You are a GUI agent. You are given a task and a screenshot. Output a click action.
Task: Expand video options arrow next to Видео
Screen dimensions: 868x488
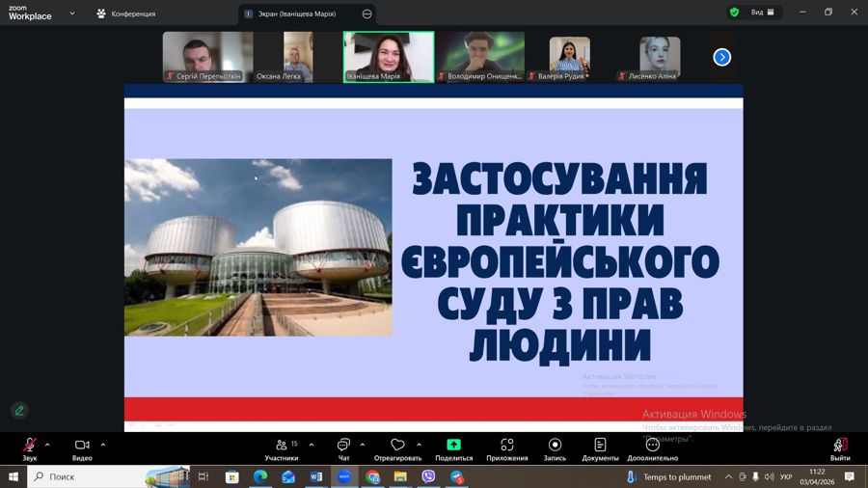pos(103,445)
